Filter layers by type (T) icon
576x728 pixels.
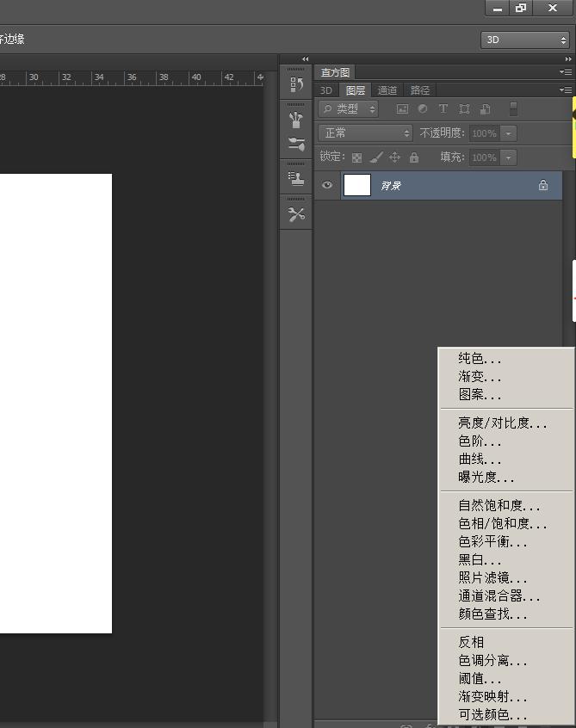click(443, 109)
